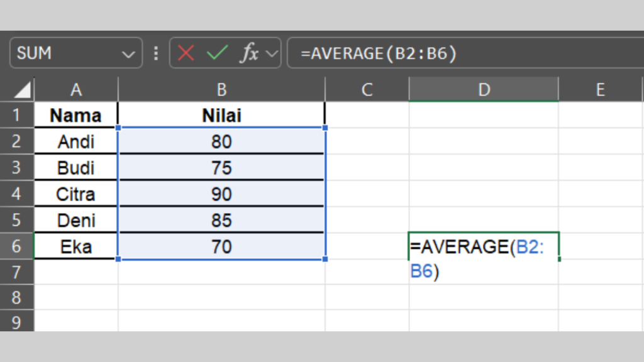Click the column B header

(221, 89)
